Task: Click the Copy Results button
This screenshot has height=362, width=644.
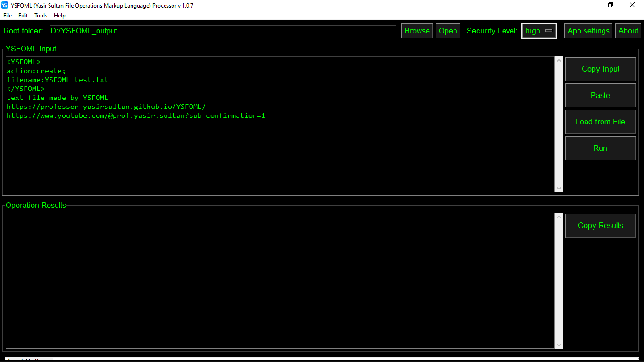Action: click(x=600, y=225)
